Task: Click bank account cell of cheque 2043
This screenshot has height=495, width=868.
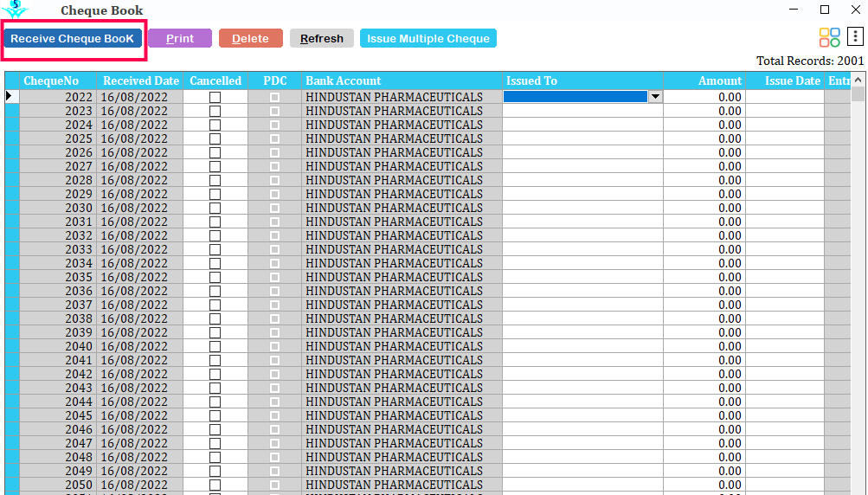Action: [402, 389]
